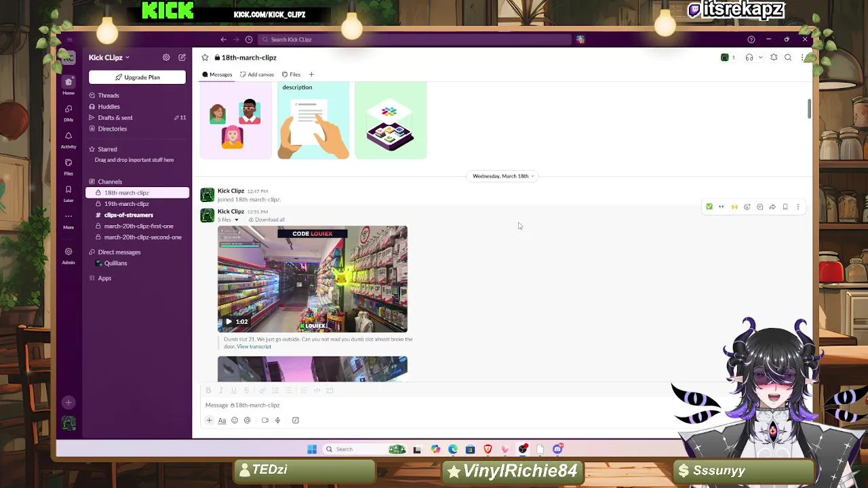The height and width of the screenshot is (488, 868).
Task: Open the More menu in left rail
Action: pyautogui.click(x=68, y=220)
